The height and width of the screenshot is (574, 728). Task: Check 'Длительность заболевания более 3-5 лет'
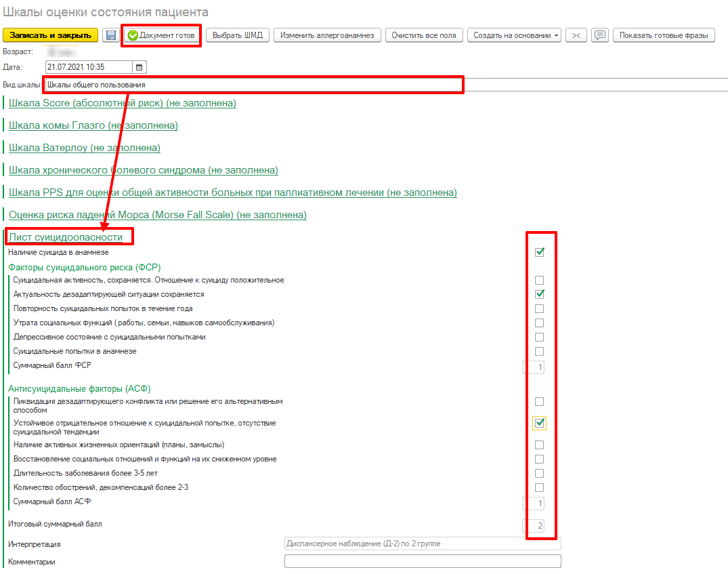tap(540, 473)
